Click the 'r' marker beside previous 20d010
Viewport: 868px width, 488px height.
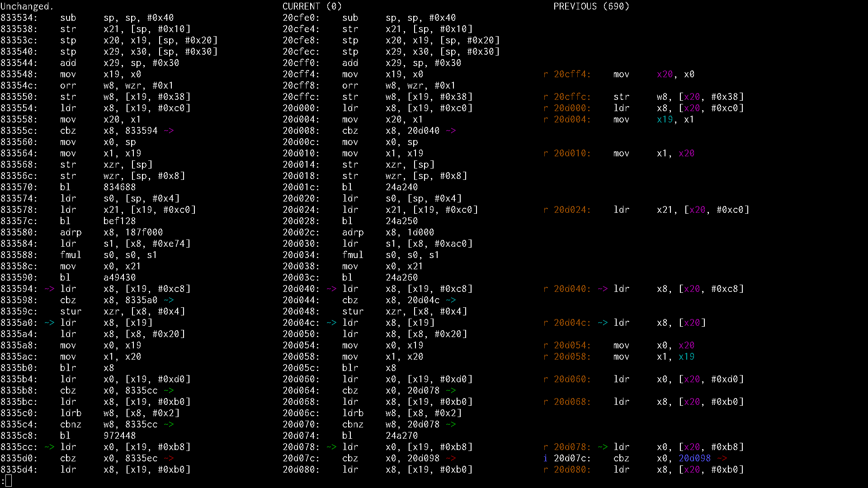(546, 153)
